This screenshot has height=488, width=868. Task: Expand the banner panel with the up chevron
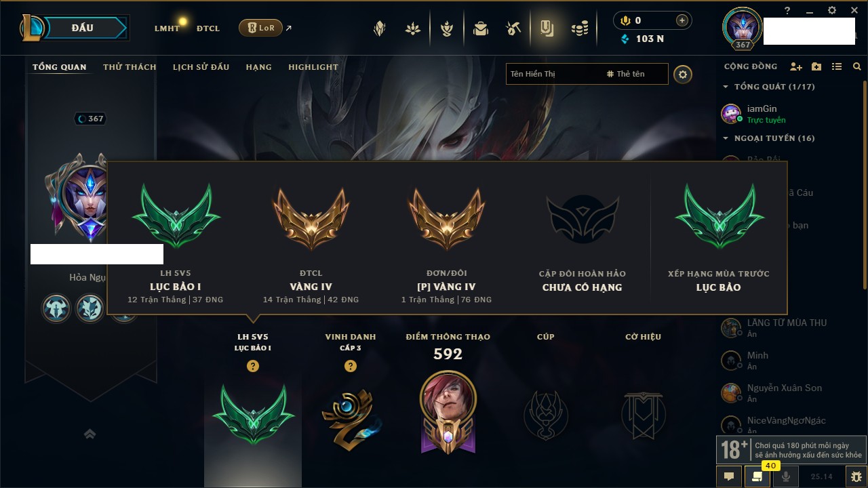(90, 434)
